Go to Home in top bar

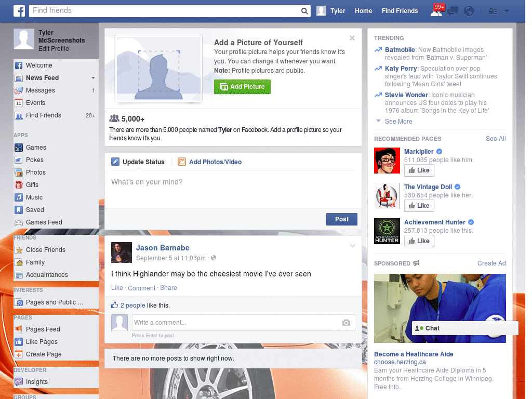(363, 11)
